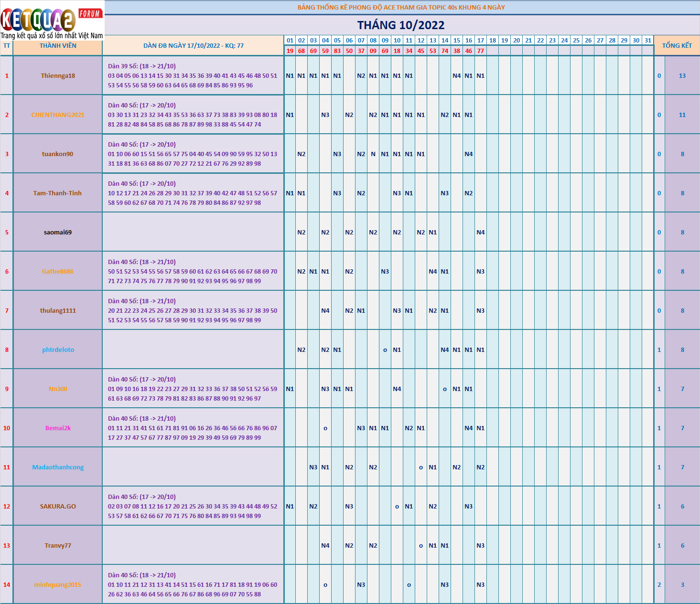Click N4 cell in saomai69 row
700x604 pixels.
(481, 233)
